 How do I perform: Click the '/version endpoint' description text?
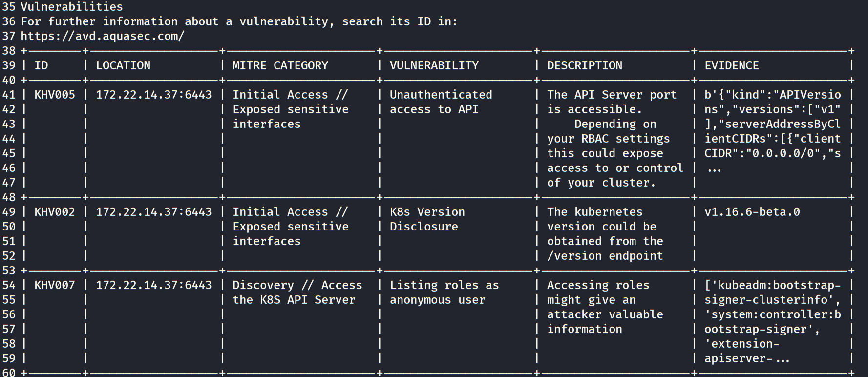coord(605,256)
